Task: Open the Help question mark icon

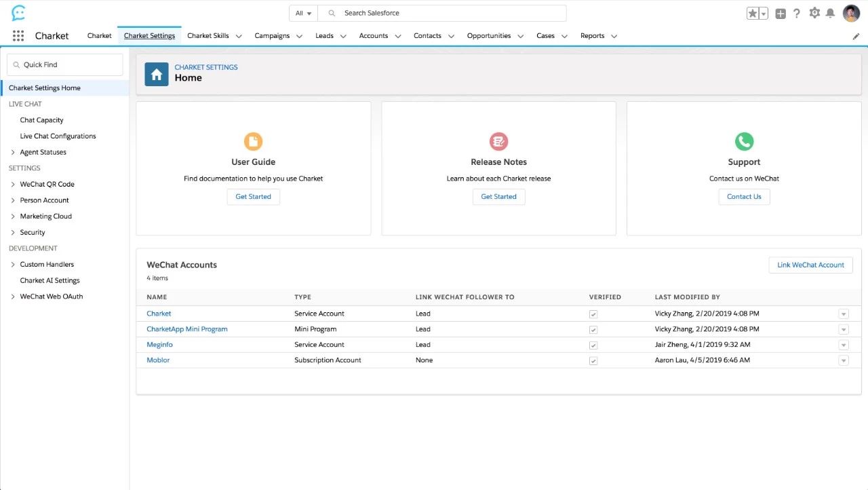Action: click(797, 14)
